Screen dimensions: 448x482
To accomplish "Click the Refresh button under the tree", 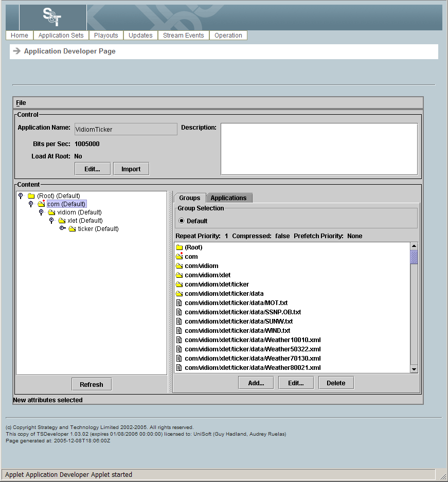I will (92, 385).
